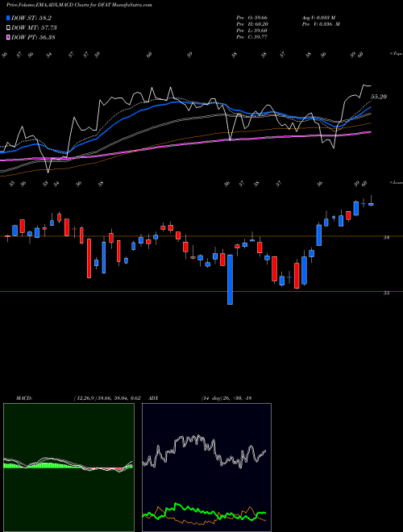Click the magenta DOW PT legend swatch
Screen dimensions: 403x532
point(8,37)
